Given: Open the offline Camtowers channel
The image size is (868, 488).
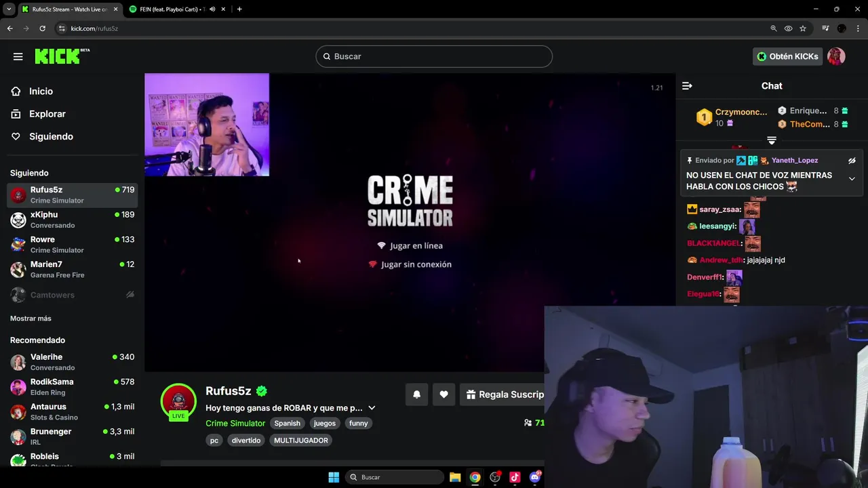Looking at the screenshot, I should click(73, 295).
